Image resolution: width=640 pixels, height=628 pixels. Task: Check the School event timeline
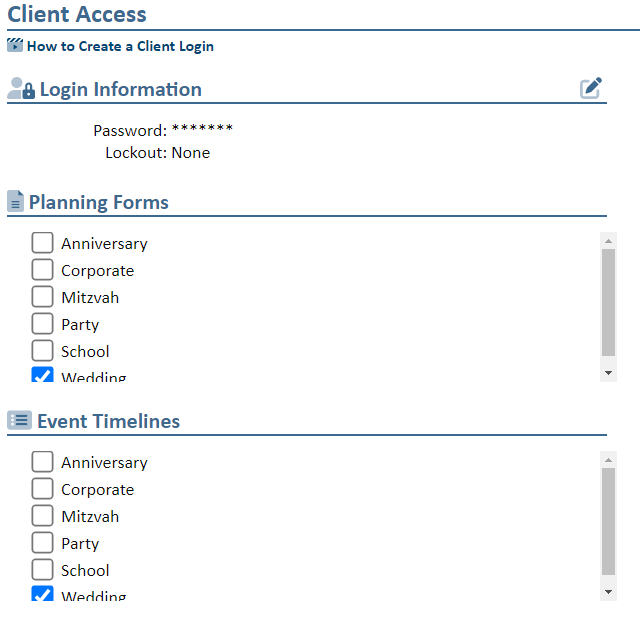click(42, 570)
